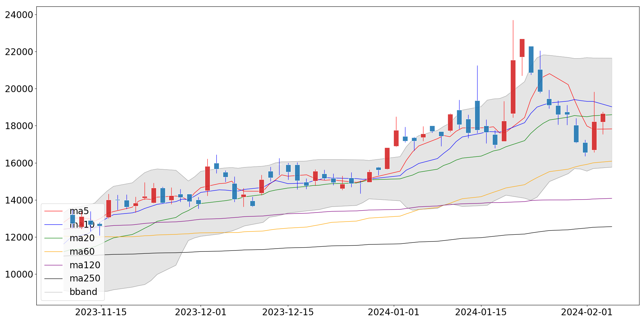Click the 2024-01-01 x-axis date label
This screenshot has height=322, width=644.
pyautogui.click(x=393, y=312)
